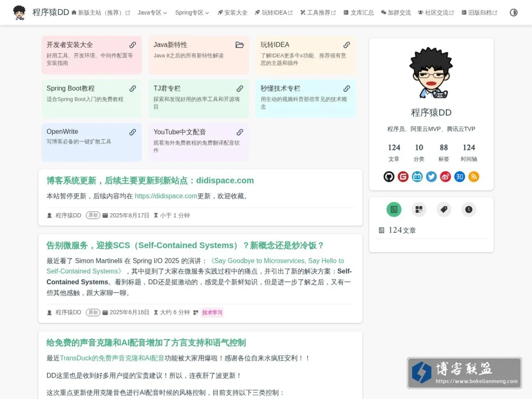Open the Spring Boot教程 card title
Screen dimensions: 532x399
70,88
